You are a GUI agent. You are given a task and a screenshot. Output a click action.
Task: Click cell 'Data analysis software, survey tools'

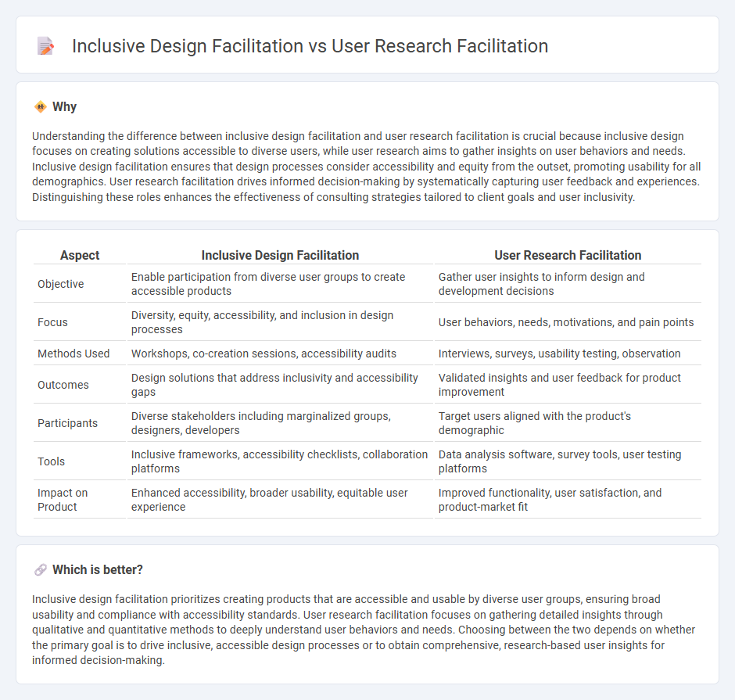568,461
